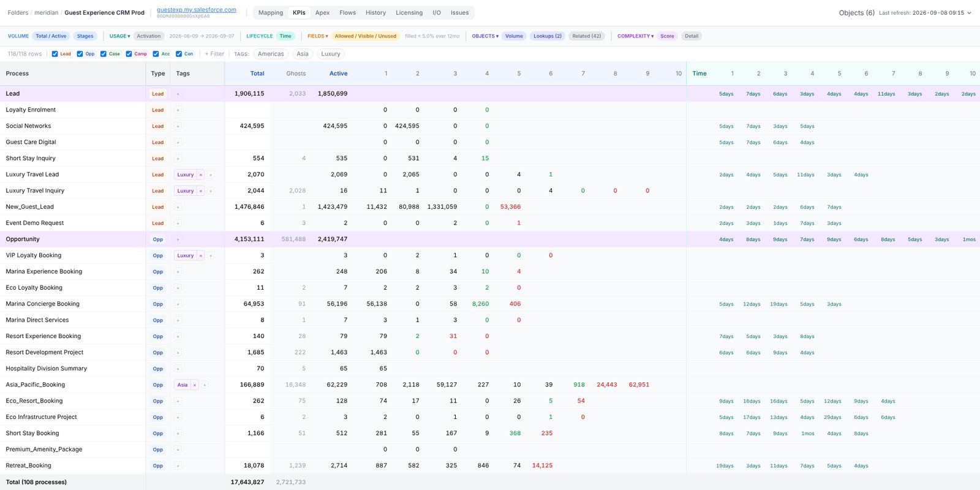Open the Licensing tab
This screenshot has height=490, width=980.
click(409, 13)
